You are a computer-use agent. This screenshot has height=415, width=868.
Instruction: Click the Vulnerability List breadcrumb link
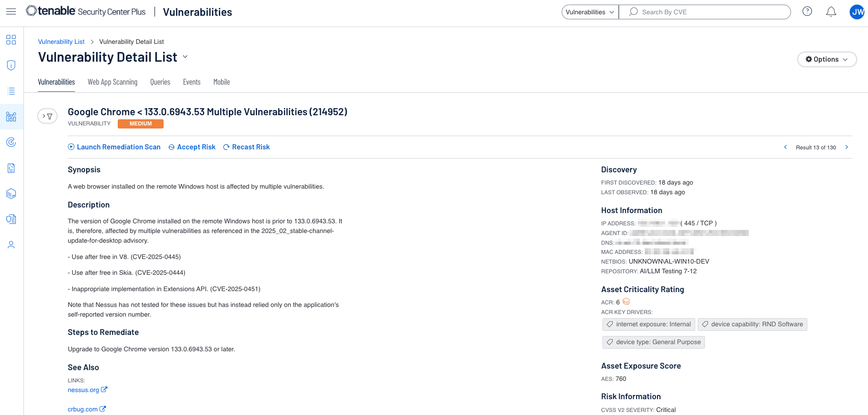coord(61,42)
